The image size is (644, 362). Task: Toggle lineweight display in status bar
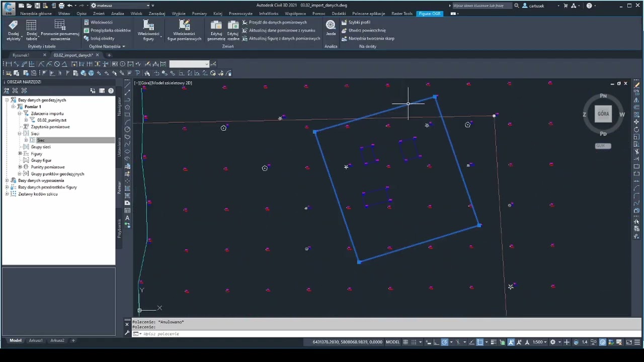(494, 342)
